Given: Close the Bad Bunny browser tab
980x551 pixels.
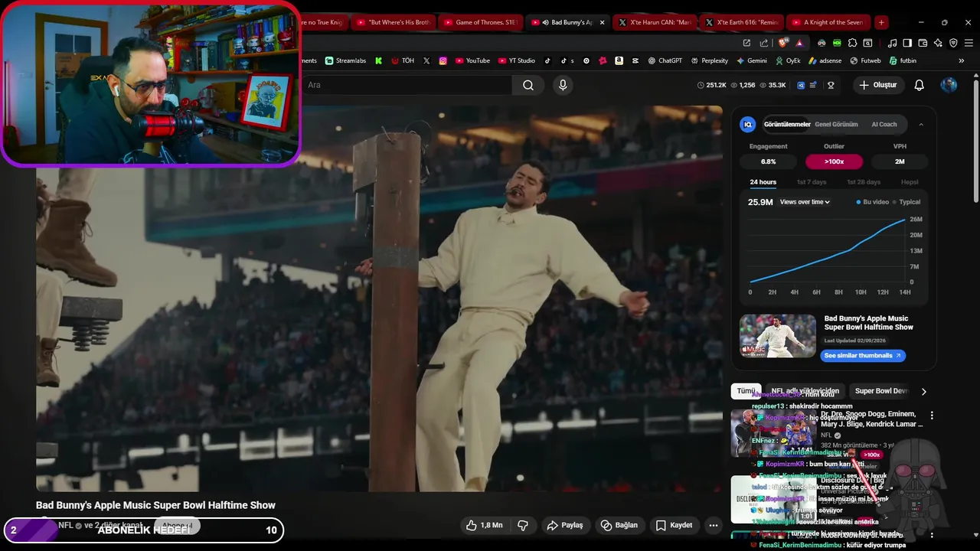Looking at the screenshot, I should point(602,22).
